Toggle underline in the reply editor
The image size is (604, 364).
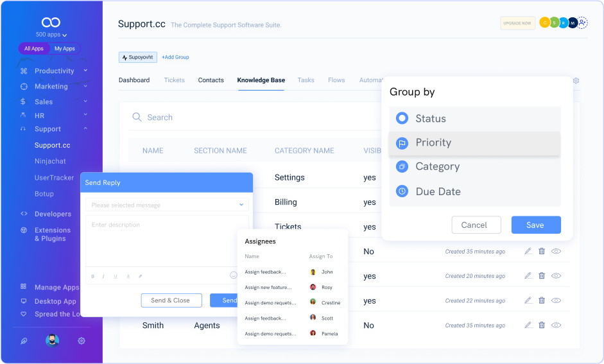[x=116, y=276]
